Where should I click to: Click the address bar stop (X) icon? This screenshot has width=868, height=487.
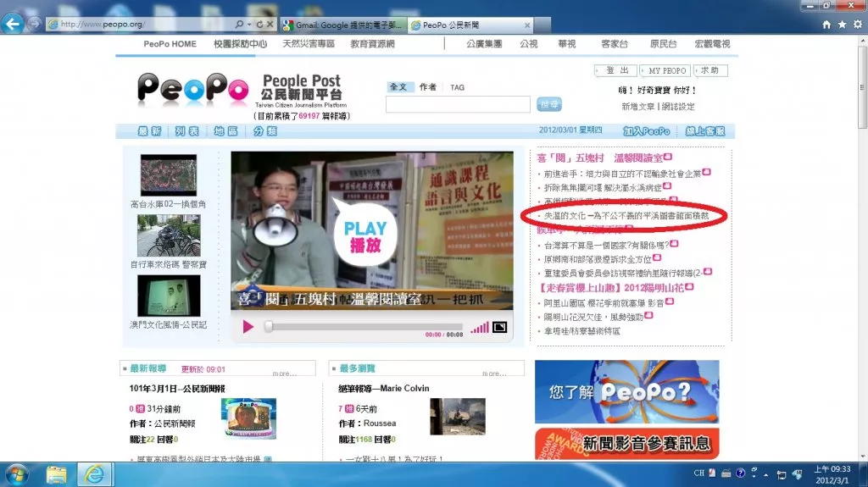coord(270,25)
